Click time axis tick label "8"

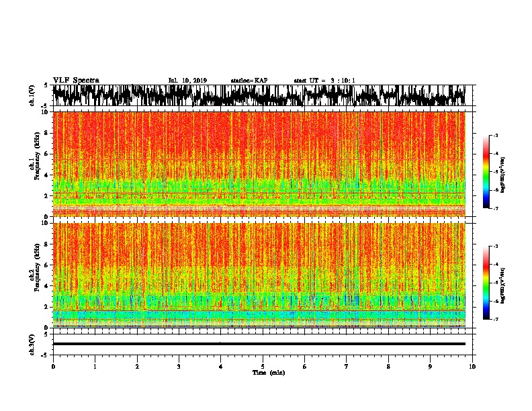click(x=388, y=367)
